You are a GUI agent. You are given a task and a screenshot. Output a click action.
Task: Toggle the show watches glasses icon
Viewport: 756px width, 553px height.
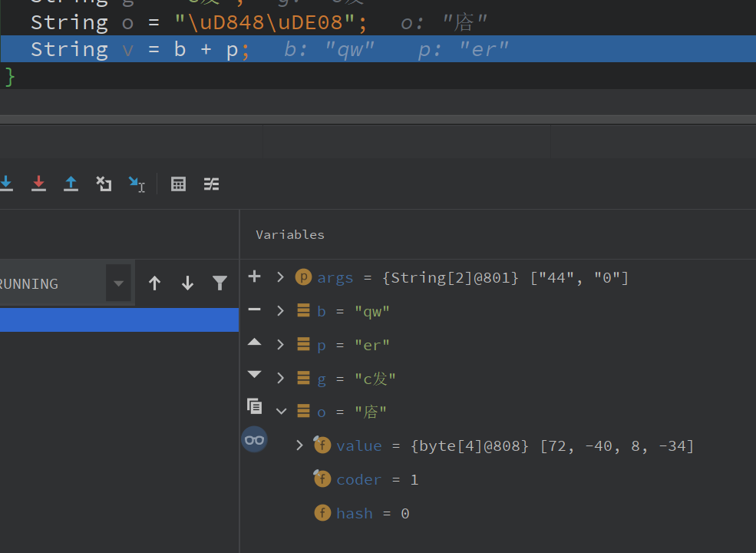pos(255,439)
